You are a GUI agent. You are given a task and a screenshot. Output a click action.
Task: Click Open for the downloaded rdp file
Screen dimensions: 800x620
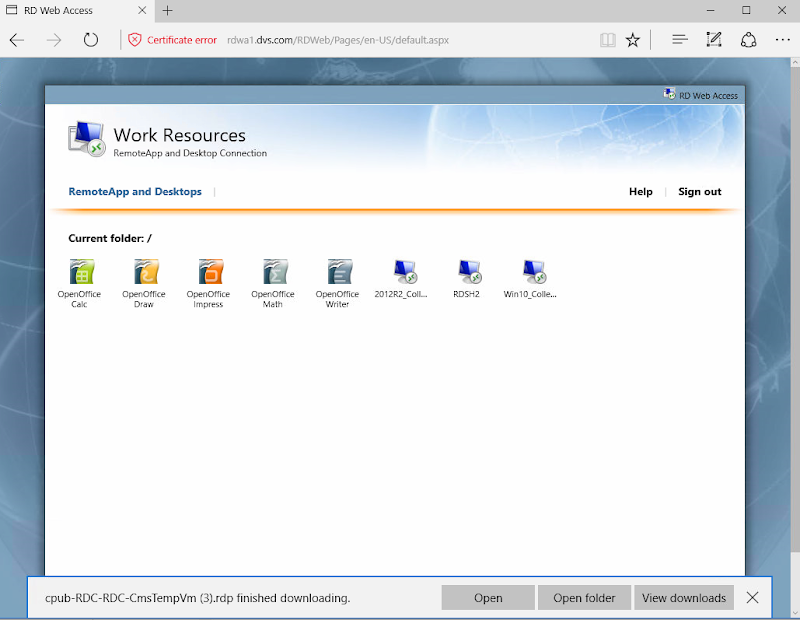[488, 598]
